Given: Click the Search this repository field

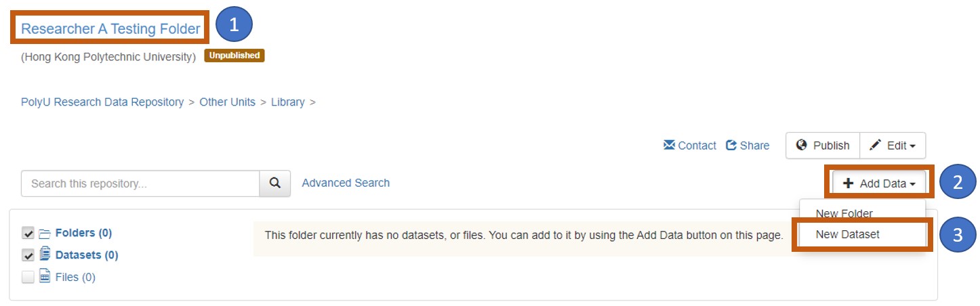Looking at the screenshot, I should pyautogui.click(x=140, y=183).
